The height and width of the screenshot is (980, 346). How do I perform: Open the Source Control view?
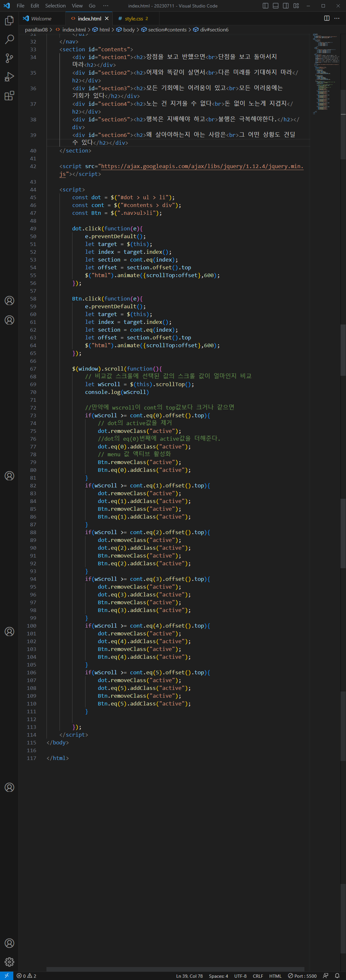9,58
